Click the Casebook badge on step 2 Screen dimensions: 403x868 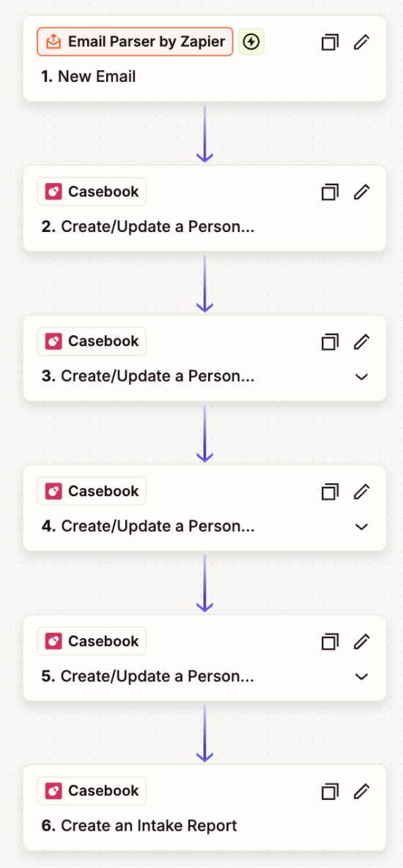(92, 192)
